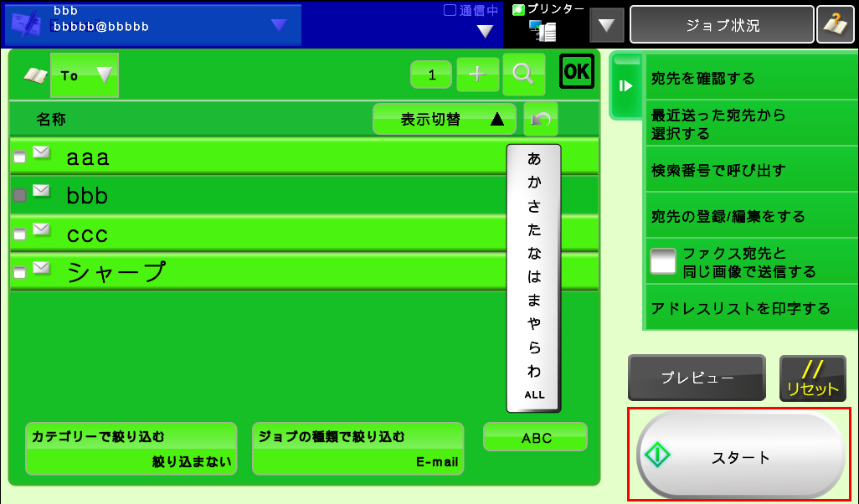The image size is (859, 504).
Task: Open the printer status dropdown arrow
Action: pos(607,25)
